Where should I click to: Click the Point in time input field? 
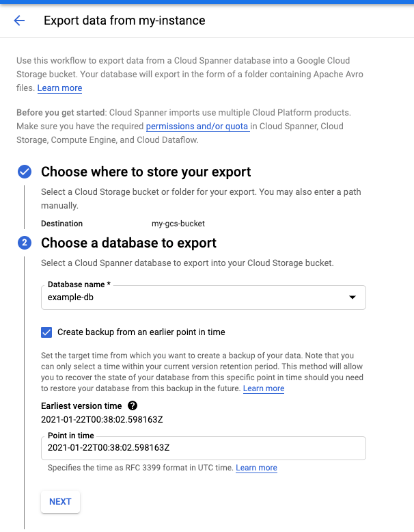(204, 448)
